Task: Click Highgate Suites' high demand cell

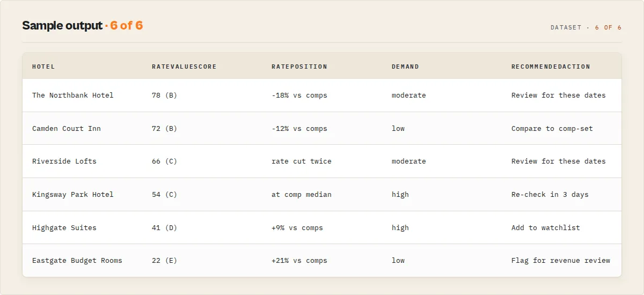Action: pos(400,228)
